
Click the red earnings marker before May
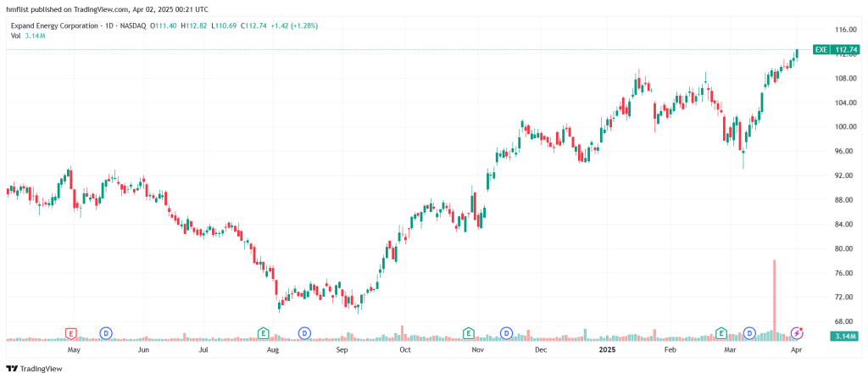coord(71,332)
